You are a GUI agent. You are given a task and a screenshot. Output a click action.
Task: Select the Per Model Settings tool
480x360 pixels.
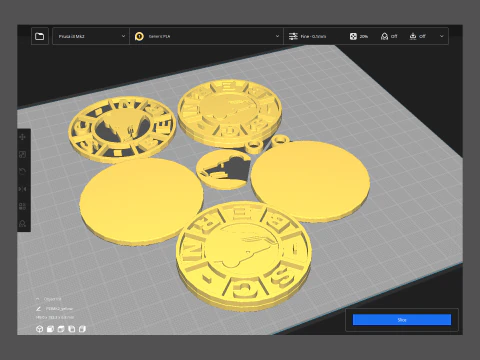[x=23, y=206]
